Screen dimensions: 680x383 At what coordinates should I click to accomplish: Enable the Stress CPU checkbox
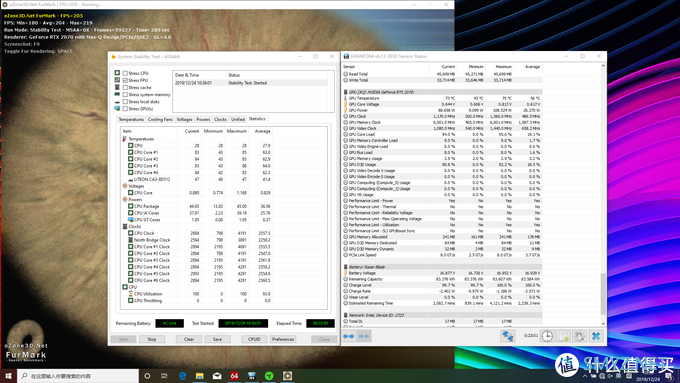point(125,73)
